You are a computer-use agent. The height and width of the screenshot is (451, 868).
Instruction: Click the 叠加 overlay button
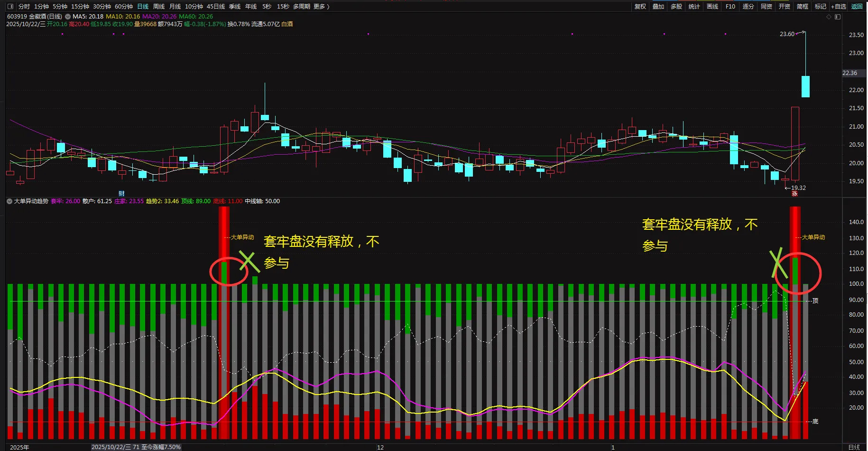658,7
